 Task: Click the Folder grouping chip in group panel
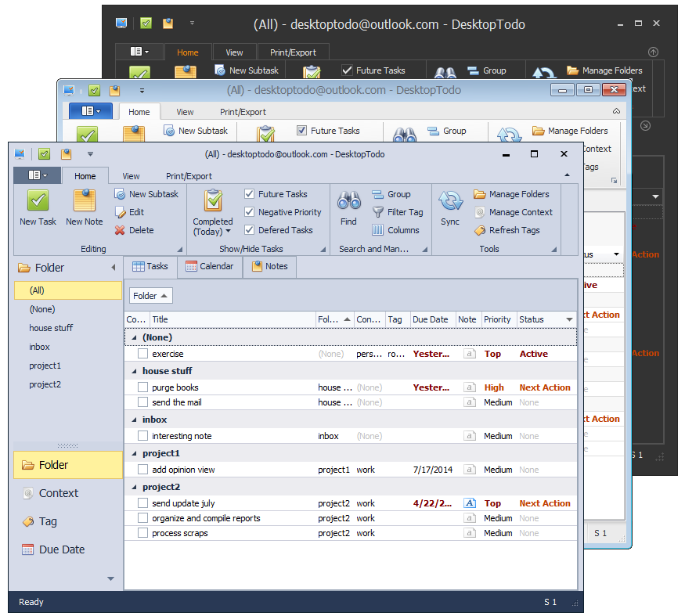151,296
